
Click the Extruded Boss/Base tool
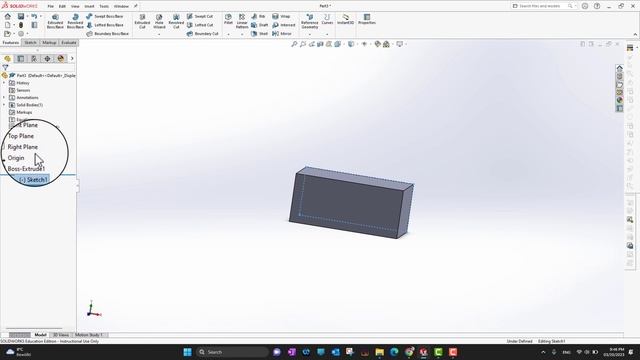[55, 21]
